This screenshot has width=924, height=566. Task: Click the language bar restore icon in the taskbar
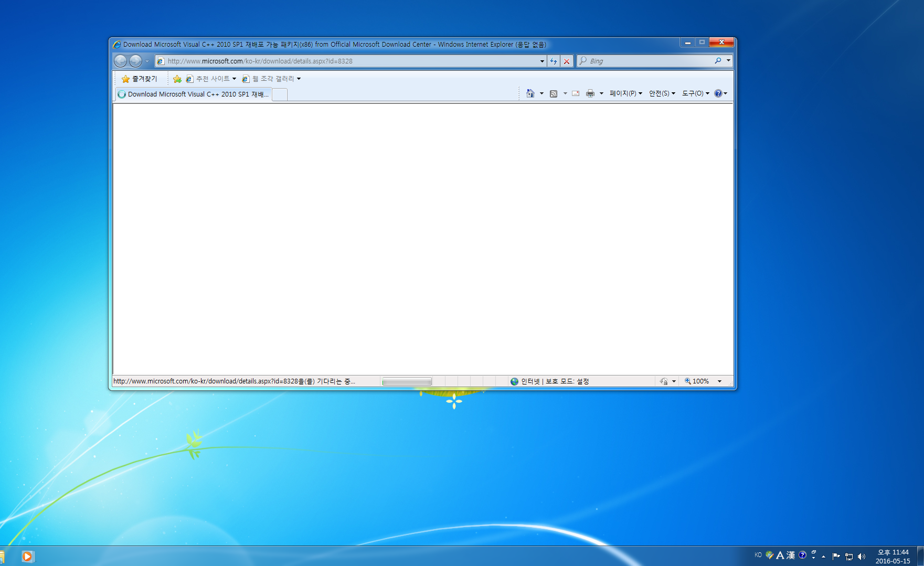(x=814, y=552)
